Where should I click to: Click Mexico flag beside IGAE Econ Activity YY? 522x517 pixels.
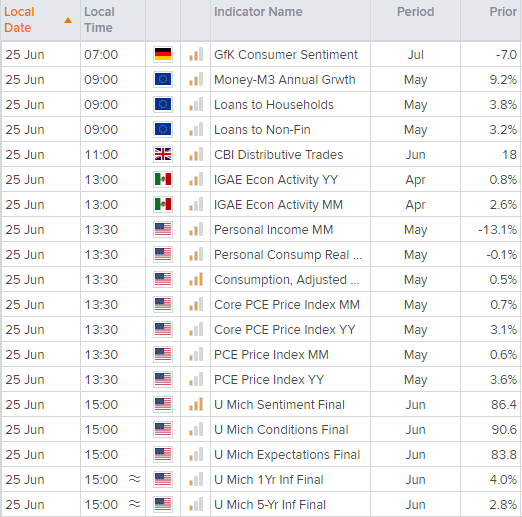tap(163, 179)
